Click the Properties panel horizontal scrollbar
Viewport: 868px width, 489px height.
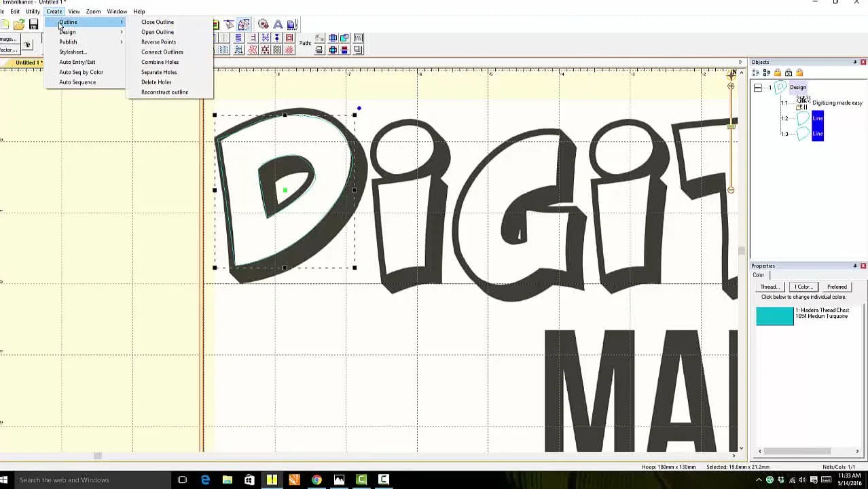click(797, 451)
